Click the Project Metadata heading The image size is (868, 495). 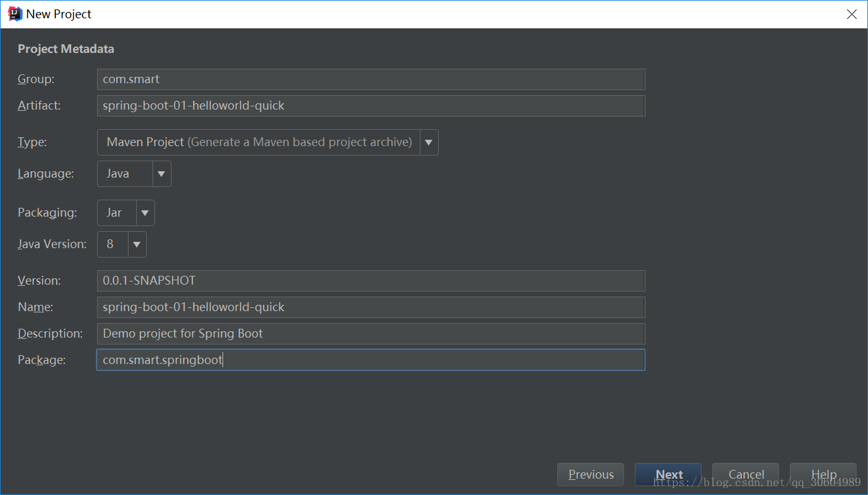(66, 49)
